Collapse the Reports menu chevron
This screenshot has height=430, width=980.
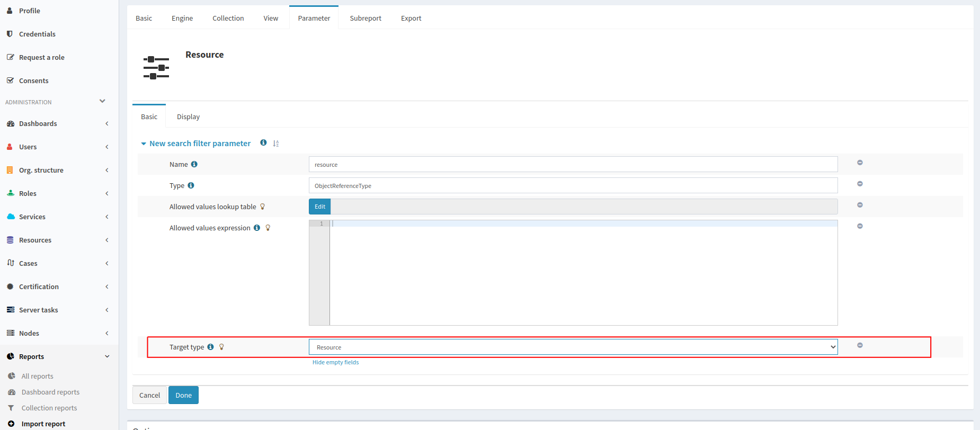point(107,356)
